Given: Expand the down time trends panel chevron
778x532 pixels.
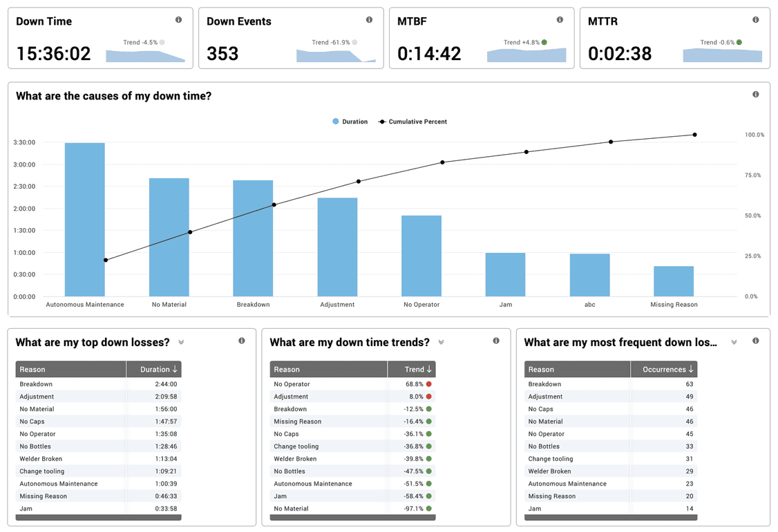Looking at the screenshot, I should tap(441, 342).
